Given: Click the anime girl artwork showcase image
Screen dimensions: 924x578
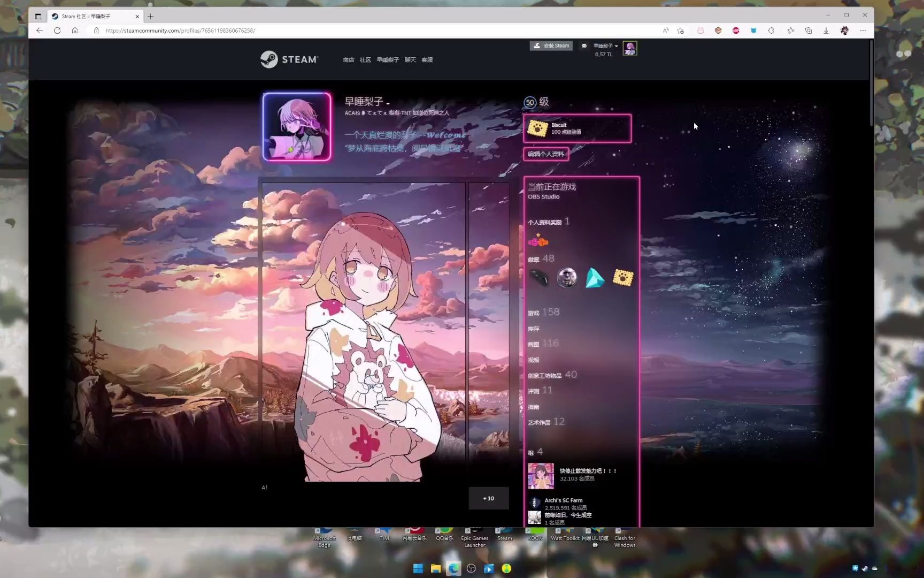Looking at the screenshot, I should tap(364, 332).
